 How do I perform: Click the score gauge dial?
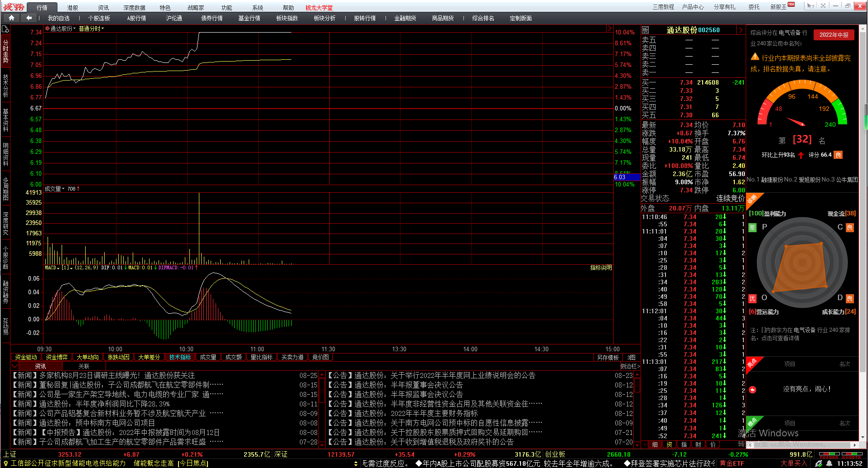pyautogui.click(x=802, y=104)
